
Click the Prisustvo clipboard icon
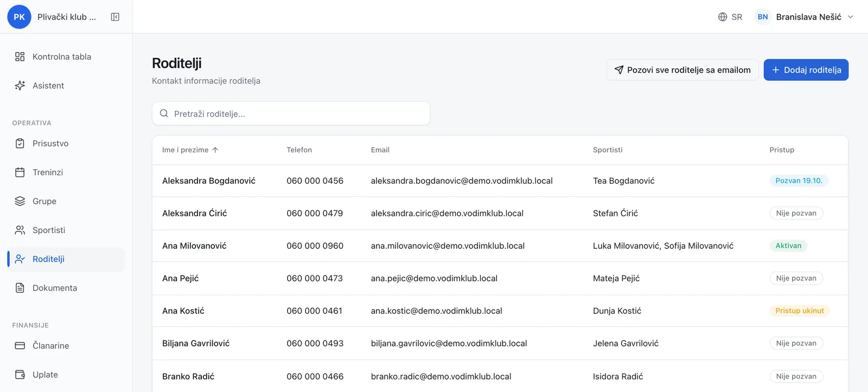[x=20, y=143]
